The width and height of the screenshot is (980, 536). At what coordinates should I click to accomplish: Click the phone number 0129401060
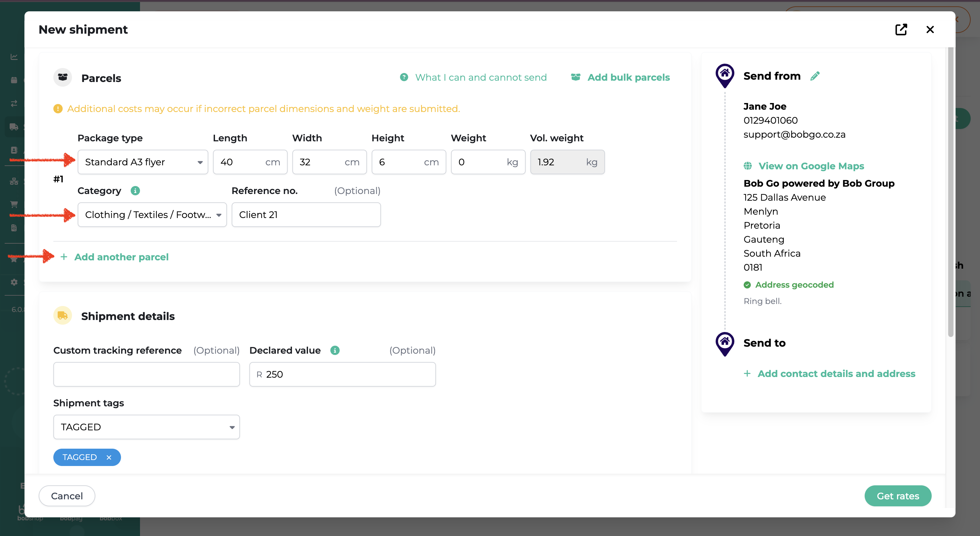point(770,120)
